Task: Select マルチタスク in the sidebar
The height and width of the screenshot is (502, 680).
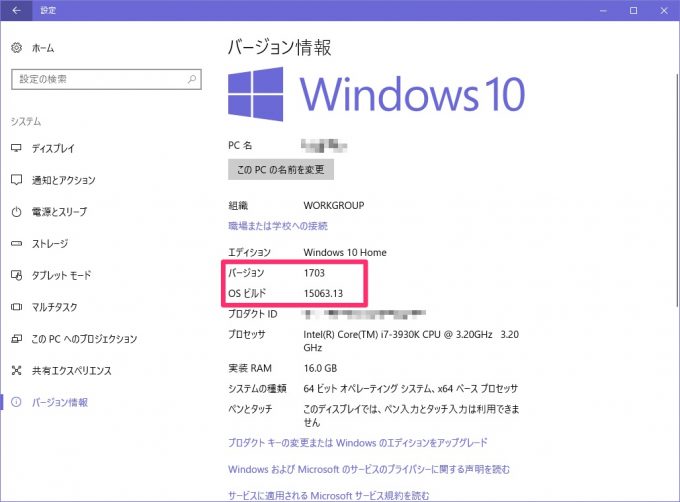Action: coord(55,307)
